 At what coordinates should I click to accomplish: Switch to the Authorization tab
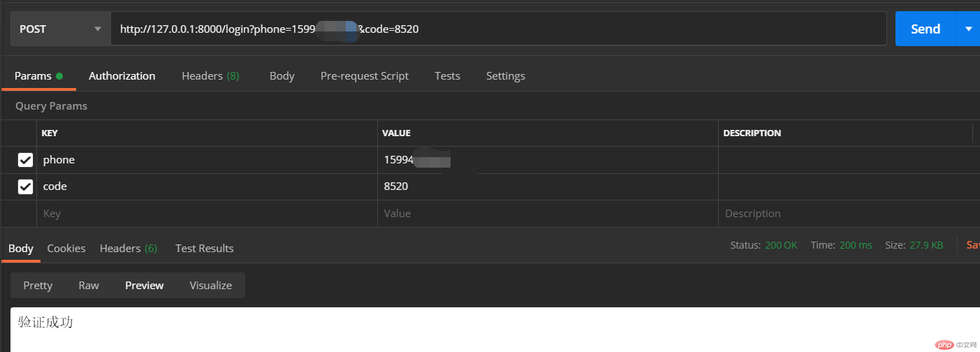click(122, 76)
